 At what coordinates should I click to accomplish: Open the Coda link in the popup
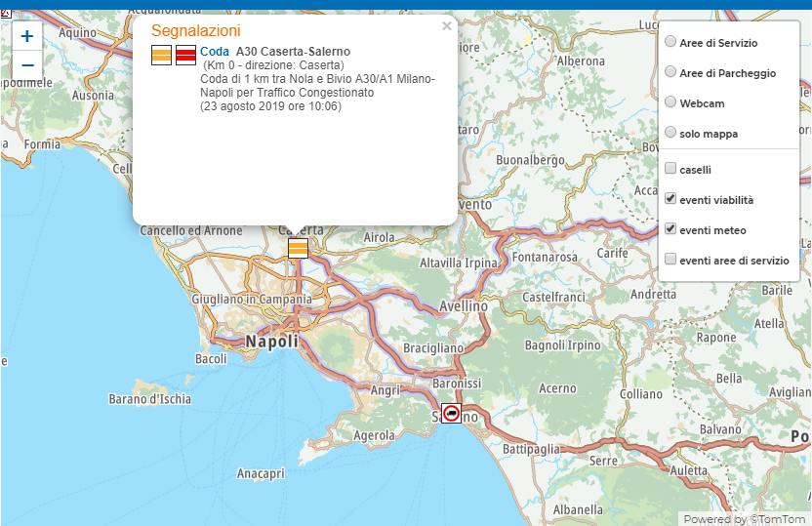215,52
